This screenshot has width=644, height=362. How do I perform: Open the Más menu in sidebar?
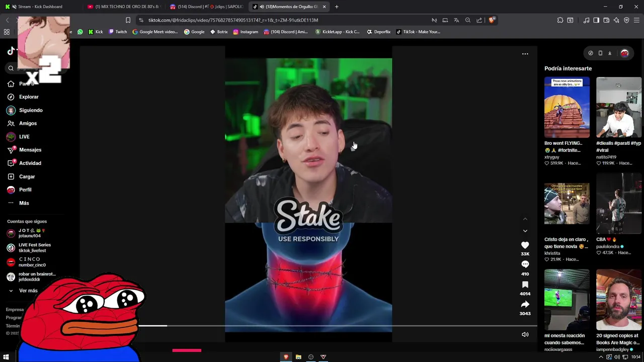pyautogui.click(x=18, y=203)
